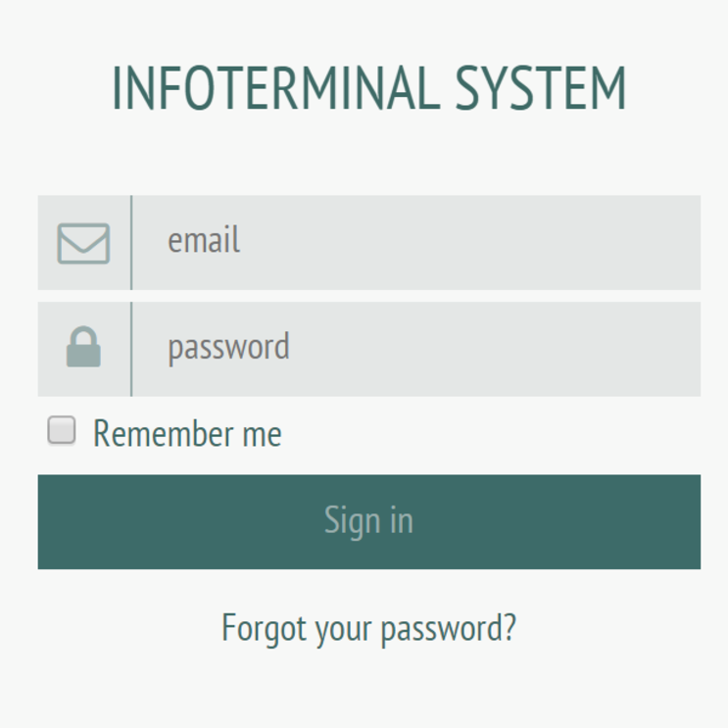Open the Forgot your password link
Image resolution: width=728 pixels, height=728 pixels.
(368, 628)
